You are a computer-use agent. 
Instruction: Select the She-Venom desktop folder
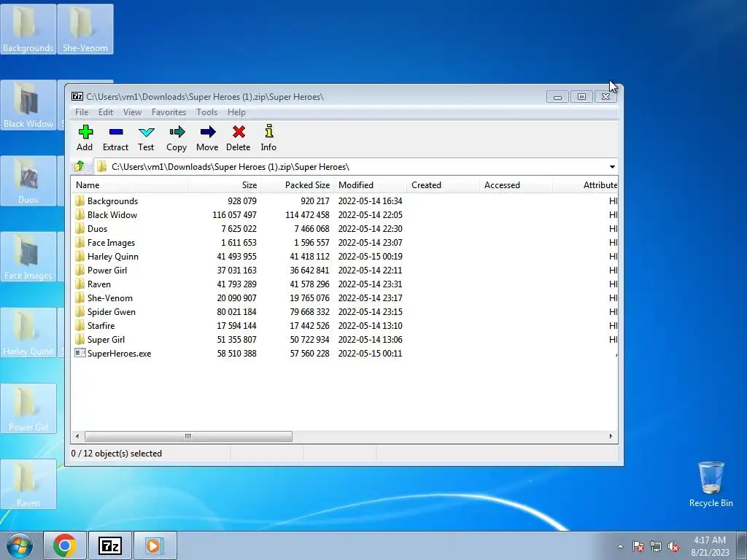(85, 28)
